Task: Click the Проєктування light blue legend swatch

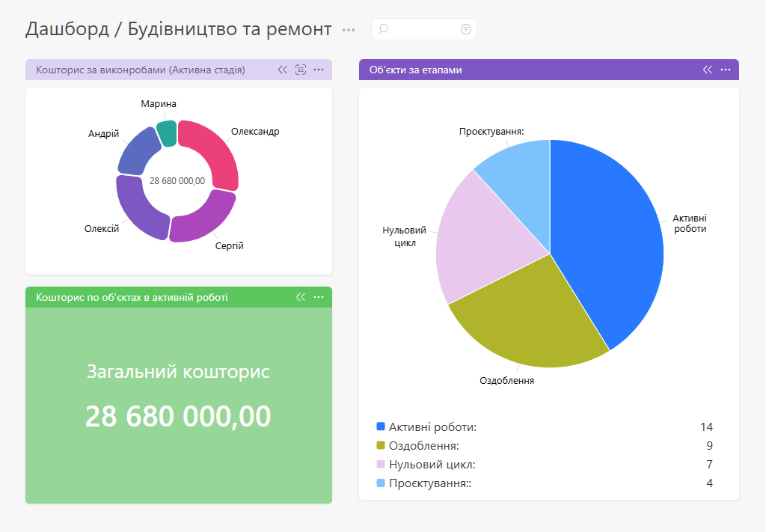Action: coord(381,483)
